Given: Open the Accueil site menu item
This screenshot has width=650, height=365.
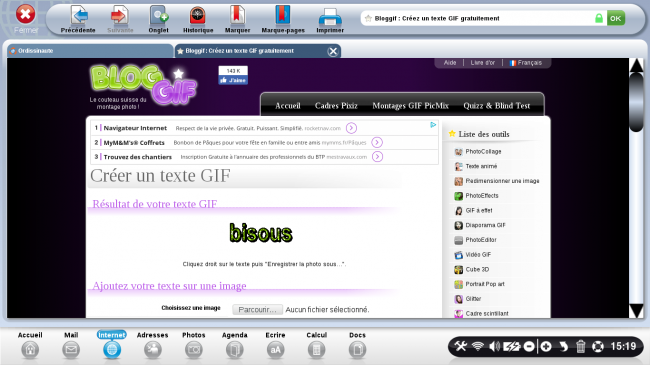Looking at the screenshot, I should coord(288,106).
